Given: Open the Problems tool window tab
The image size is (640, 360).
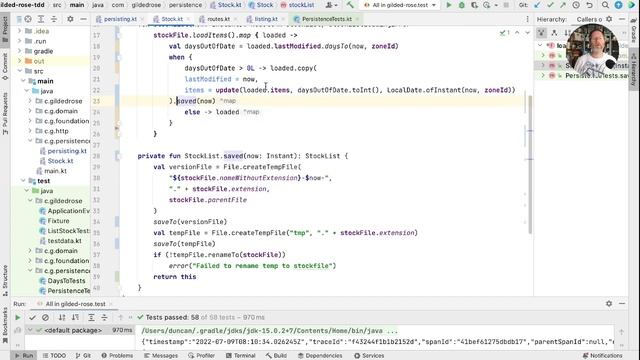Looking at the screenshot, I should tap(117, 356).
